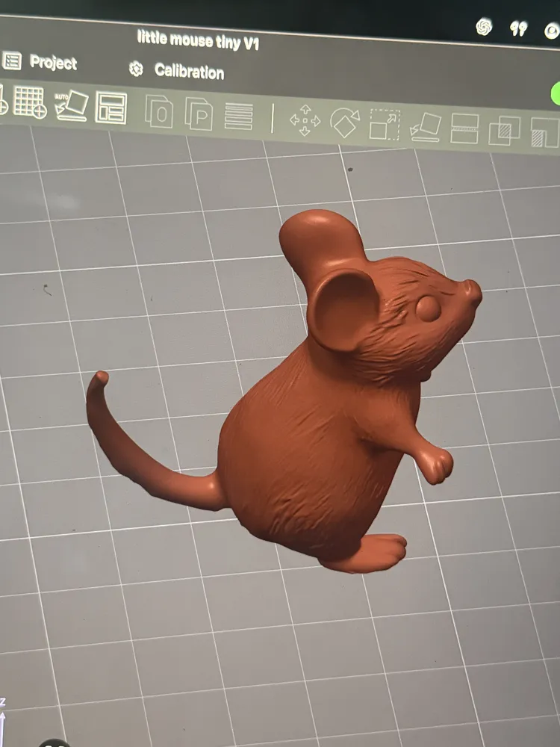This screenshot has height=747, width=560.
Task: Click the title little mouse tiny V1
Action: click(x=198, y=40)
